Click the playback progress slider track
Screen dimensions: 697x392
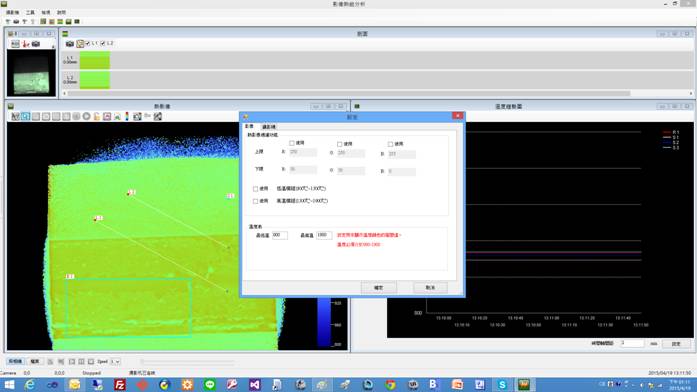pos(187,362)
